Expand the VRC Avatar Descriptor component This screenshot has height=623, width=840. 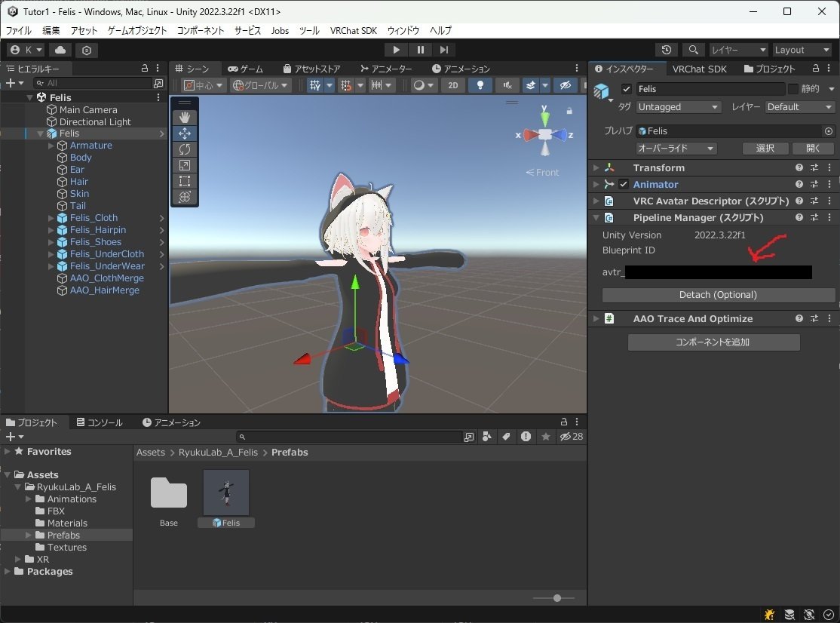click(x=596, y=201)
